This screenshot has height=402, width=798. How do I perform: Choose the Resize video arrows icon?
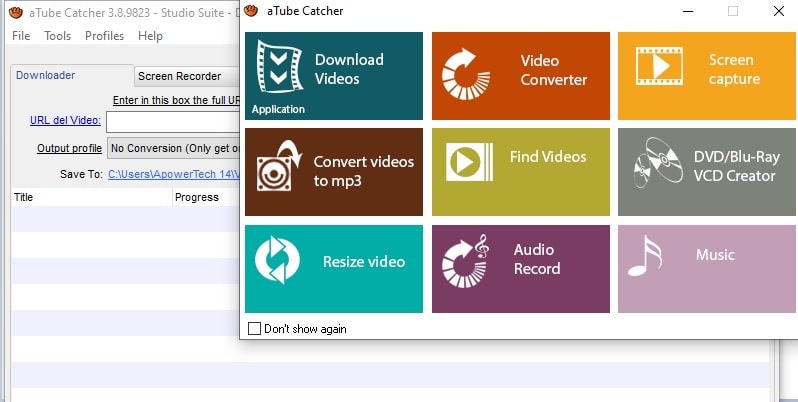coord(277,260)
